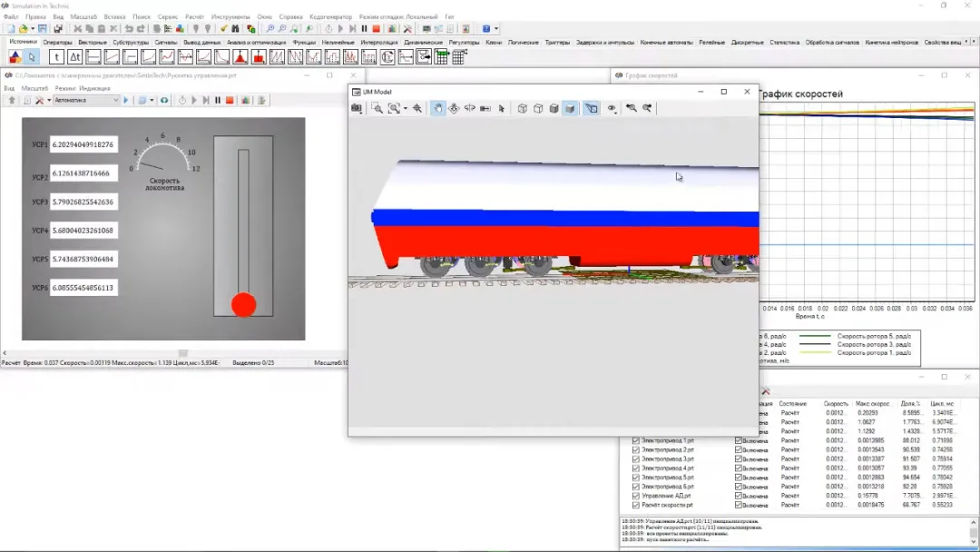This screenshot has width=980, height=552.
Task: Click the camera snapshot icon in UM Model
Action: (x=357, y=108)
